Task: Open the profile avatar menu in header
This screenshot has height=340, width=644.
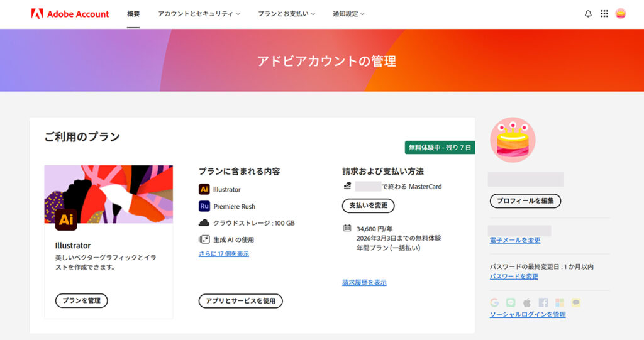Action: pyautogui.click(x=620, y=14)
